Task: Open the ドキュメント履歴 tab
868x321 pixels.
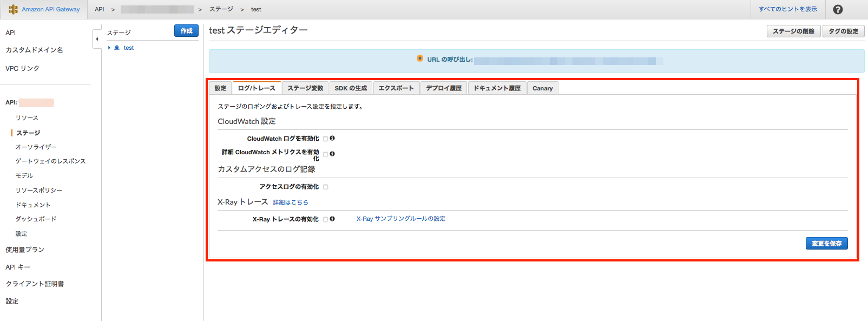Action: point(497,88)
